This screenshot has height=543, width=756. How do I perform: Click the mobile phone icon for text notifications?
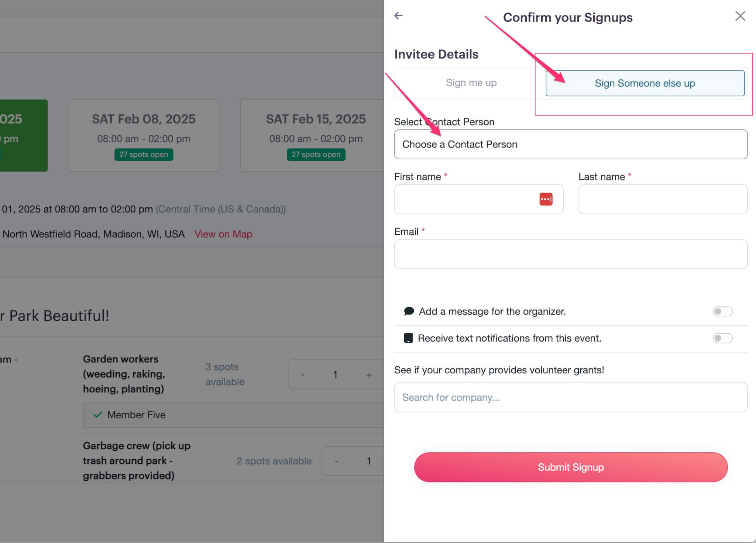[408, 338]
